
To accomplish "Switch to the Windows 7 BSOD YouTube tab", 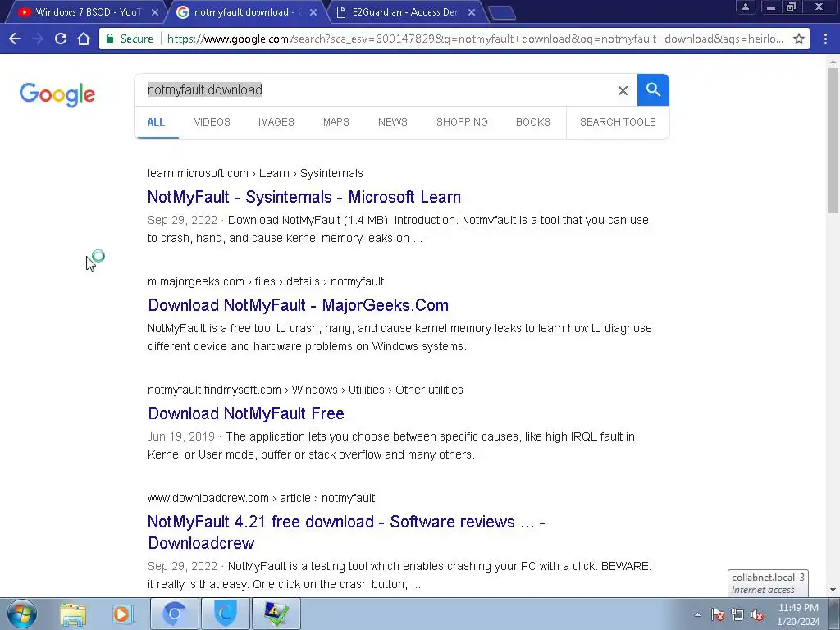I will 85,12.
